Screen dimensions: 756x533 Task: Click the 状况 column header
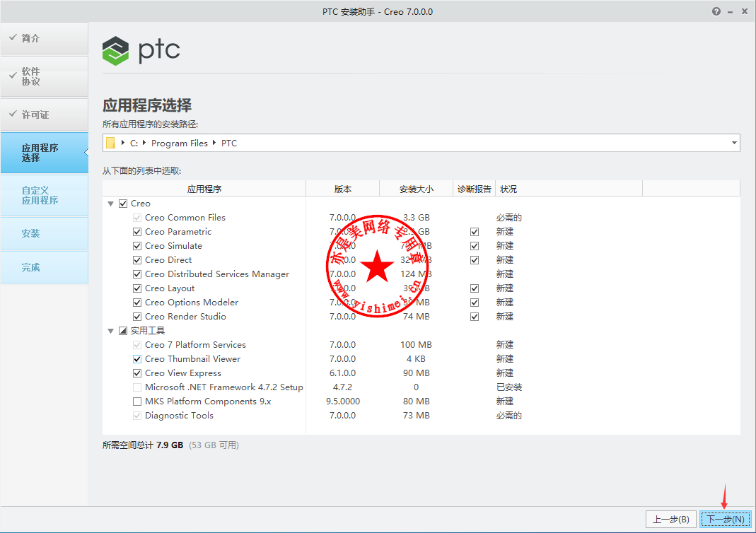click(569, 189)
